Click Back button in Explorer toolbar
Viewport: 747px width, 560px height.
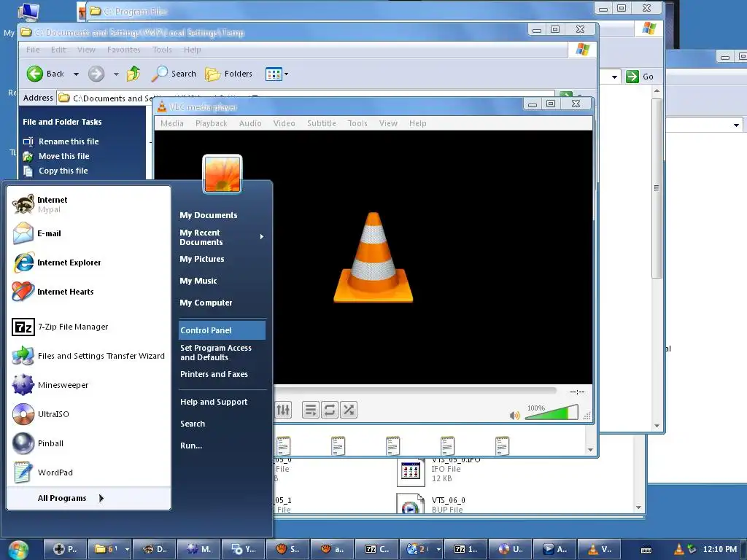pos(46,74)
